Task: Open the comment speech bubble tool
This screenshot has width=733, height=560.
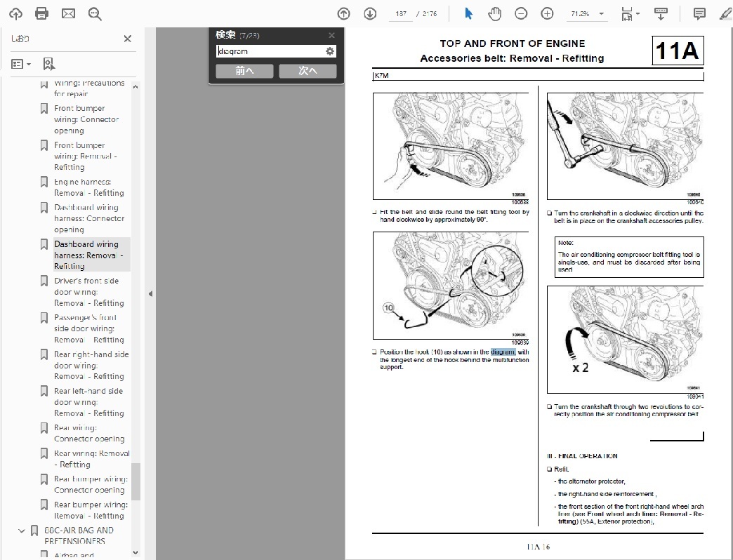Action: [699, 13]
